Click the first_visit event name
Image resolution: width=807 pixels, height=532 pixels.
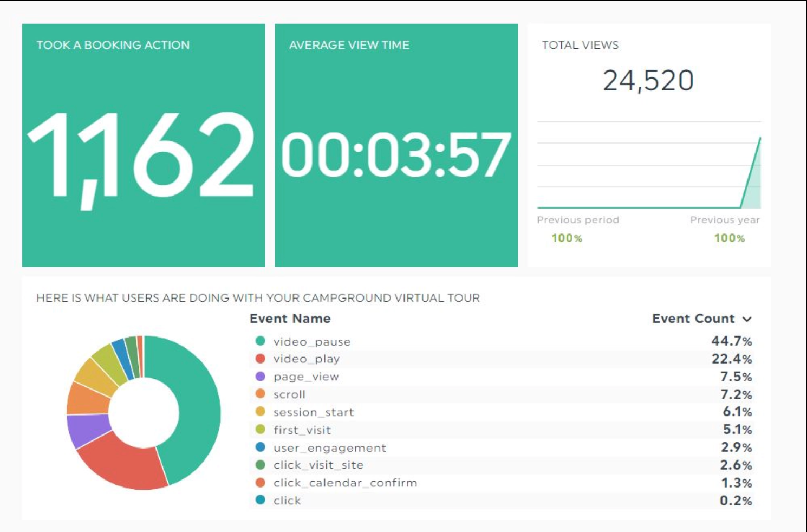tap(302, 430)
